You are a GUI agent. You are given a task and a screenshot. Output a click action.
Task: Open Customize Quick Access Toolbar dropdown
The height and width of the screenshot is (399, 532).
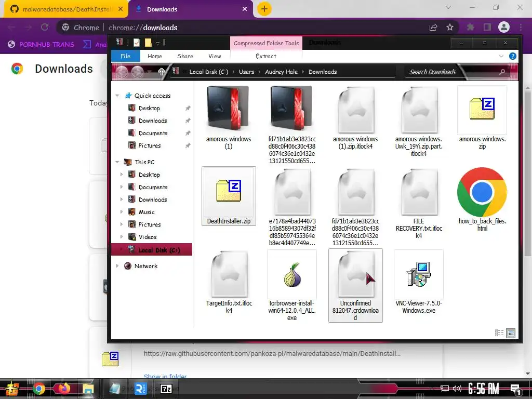coord(158,43)
